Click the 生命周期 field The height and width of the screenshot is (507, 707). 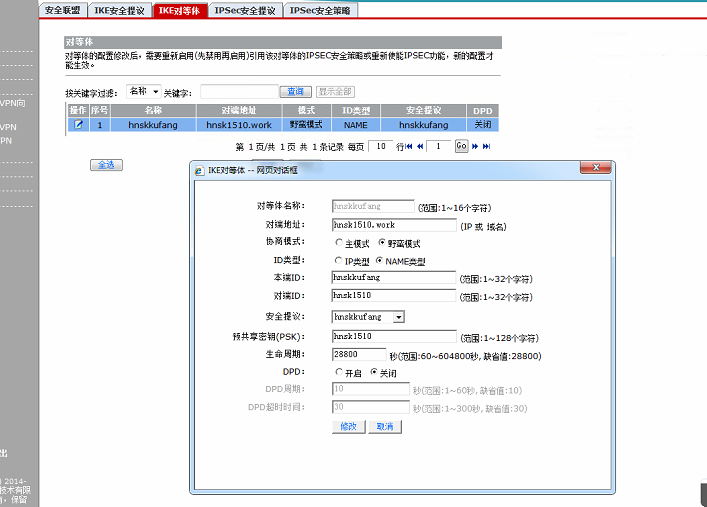point(359,355)
